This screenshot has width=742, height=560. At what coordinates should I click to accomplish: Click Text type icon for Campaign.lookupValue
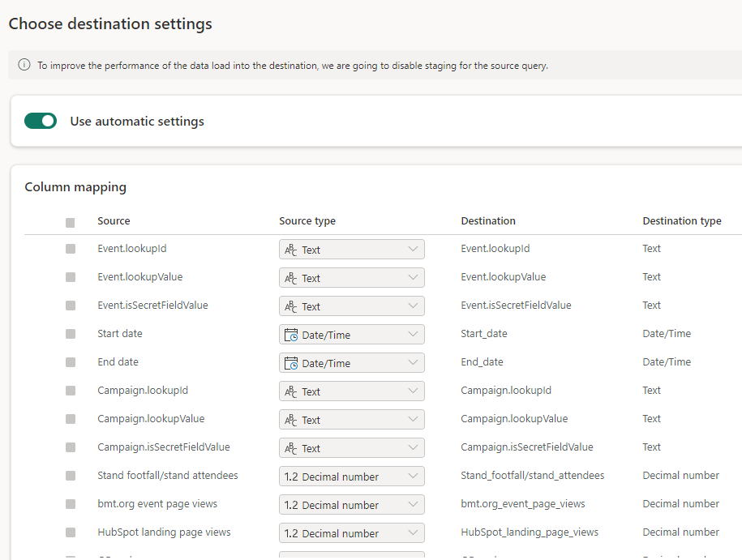[291, 420]
